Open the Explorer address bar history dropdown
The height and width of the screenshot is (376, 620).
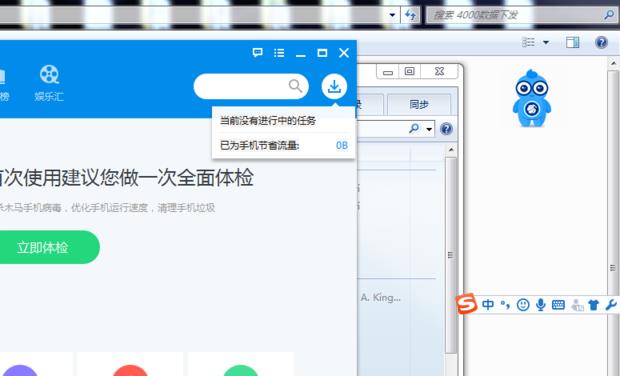(392, 15)
